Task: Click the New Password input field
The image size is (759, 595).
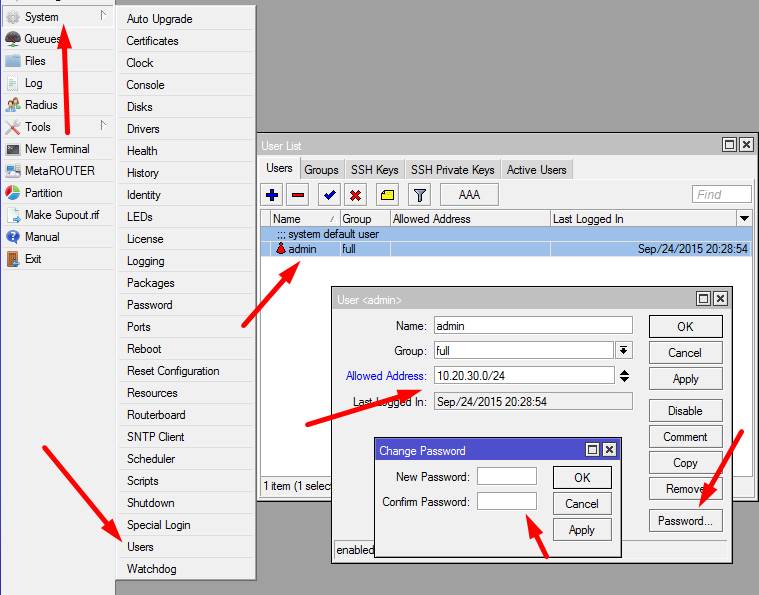Action: coord(506,476)
